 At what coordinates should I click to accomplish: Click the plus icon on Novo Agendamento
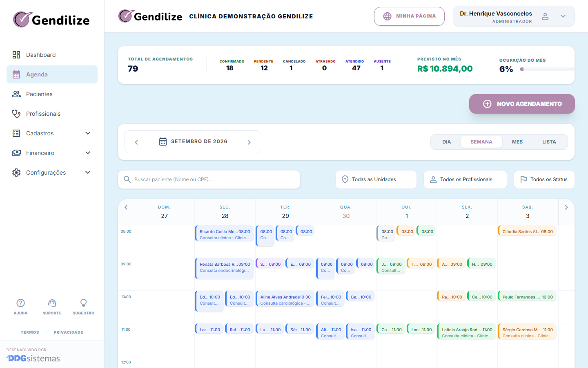487,104
